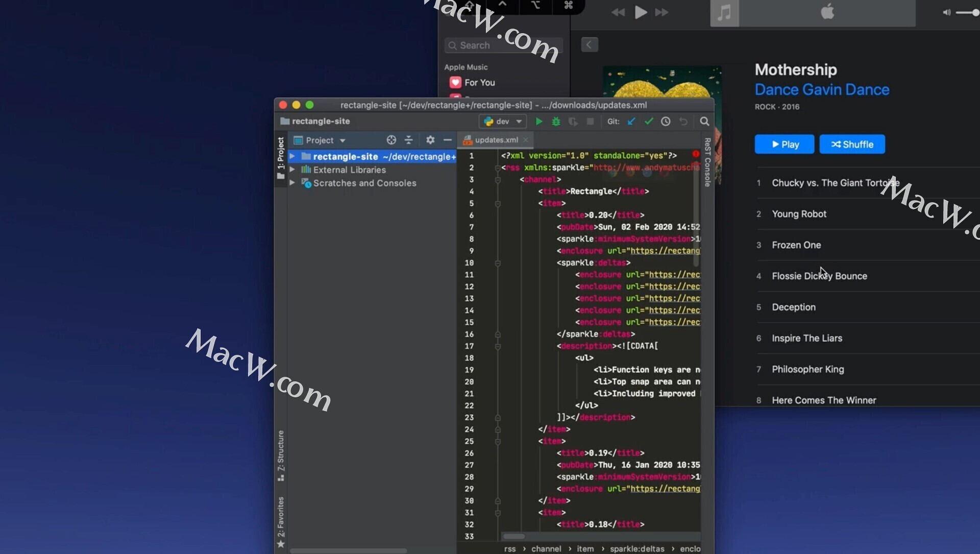
Task: Click the Run with Coverage icon
Action: coord(573,122)
